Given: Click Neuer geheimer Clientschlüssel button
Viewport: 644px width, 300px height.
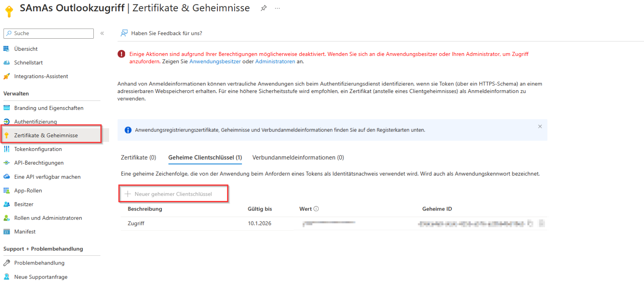Looking at the screenshot, I should [173, 194].
